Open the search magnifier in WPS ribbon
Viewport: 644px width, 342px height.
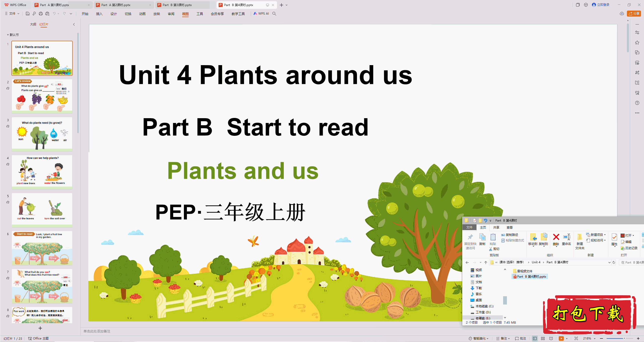point(274,14)
